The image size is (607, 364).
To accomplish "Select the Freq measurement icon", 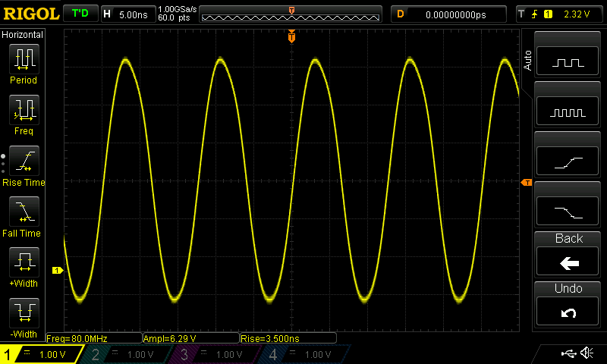I will [24, 109].
